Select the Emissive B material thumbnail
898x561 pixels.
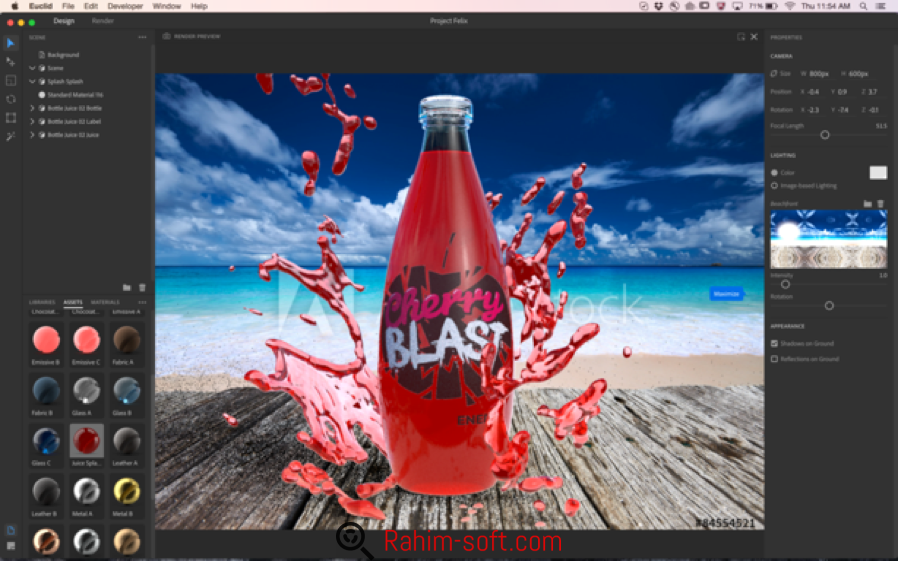click(x=46, y=339)
